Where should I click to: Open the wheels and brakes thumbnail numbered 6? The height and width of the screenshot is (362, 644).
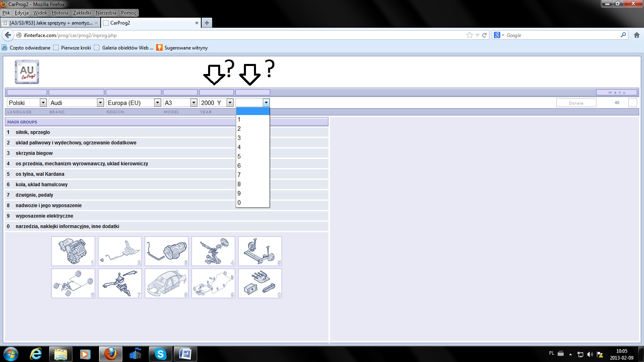[73, 284]
